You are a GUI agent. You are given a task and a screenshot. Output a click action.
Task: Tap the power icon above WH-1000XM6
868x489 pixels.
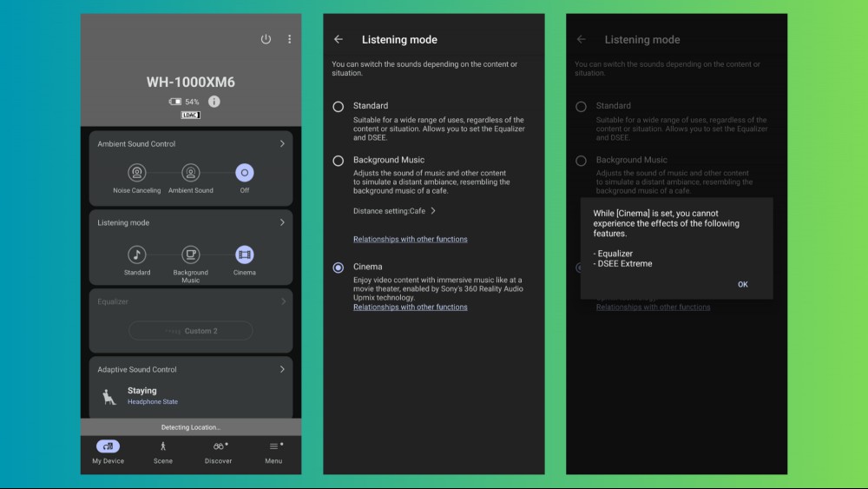pos(266,39)
